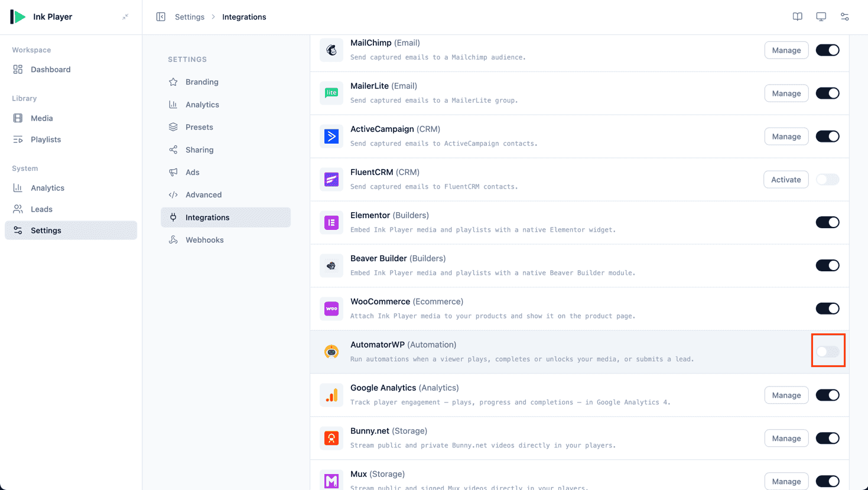Image resolution: width=868 pixels, height=490 pixels.
Task: Enable the FluentCRM toggle switch
Action: pyautogui.click(x=827, y=180)
